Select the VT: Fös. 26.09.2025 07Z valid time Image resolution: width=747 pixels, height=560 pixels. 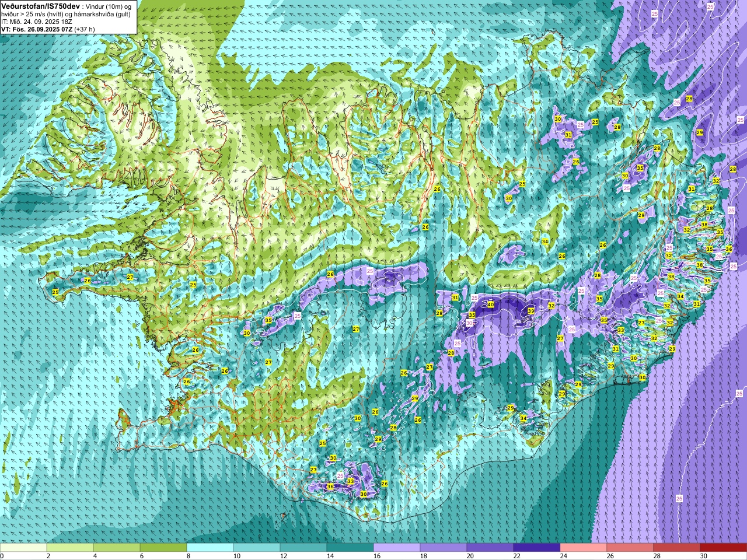click(x=37, y=29)
